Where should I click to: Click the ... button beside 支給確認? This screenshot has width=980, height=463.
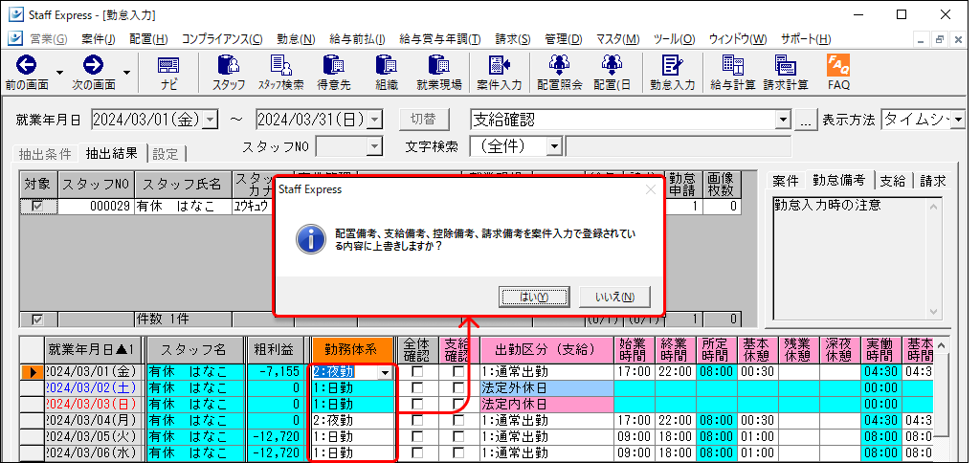pyautogui.click(x=806, y=120)
